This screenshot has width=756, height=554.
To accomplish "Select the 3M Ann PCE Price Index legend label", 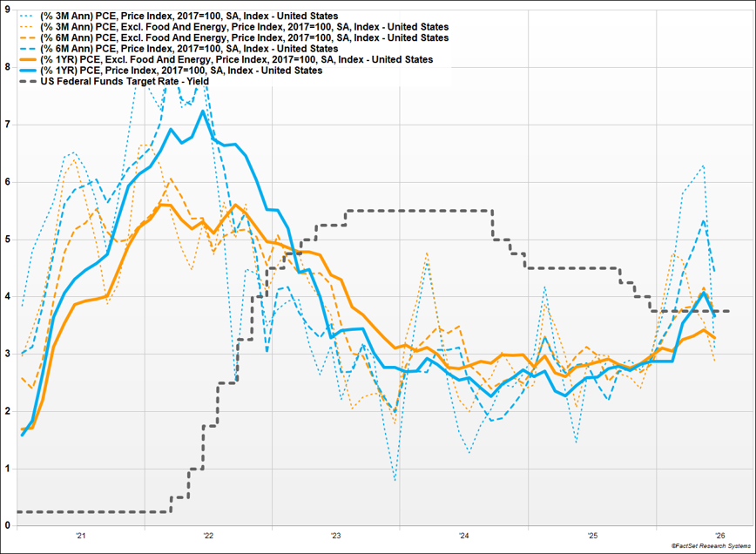I will (189, 16).
